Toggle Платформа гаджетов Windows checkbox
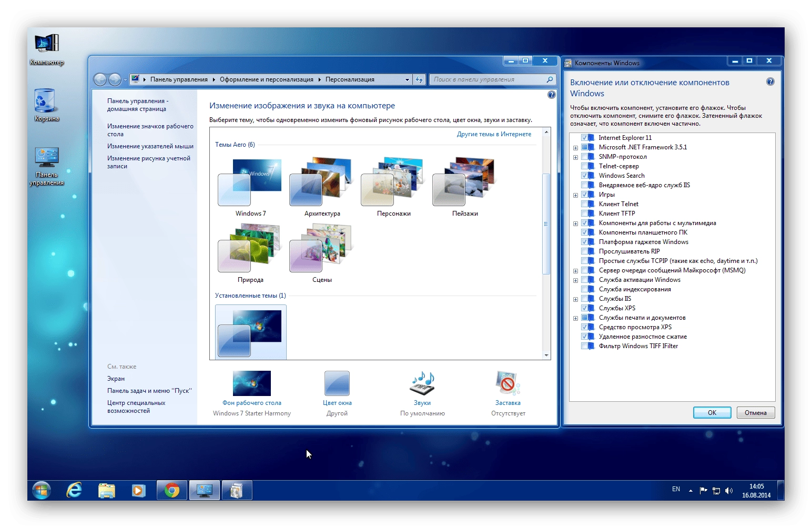 584,242
